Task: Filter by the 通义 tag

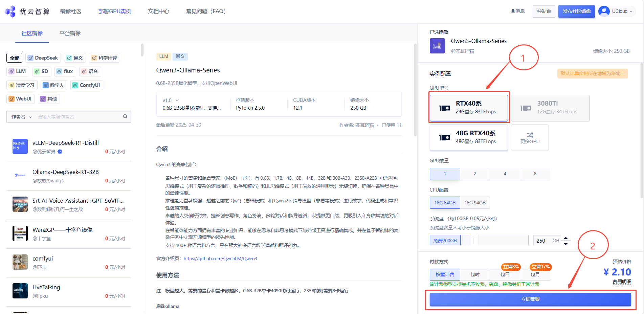Action: coord(75,58)
